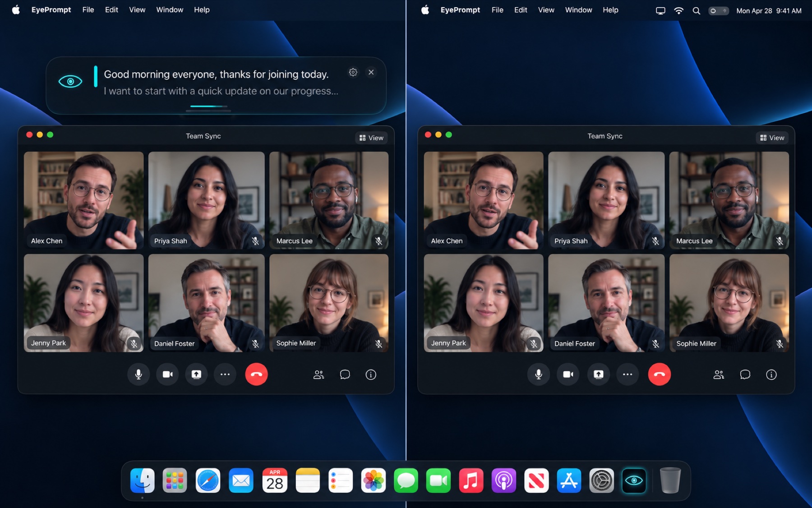Mute microphone in the left Team Sync window
Image resolution: width=812 pixels, height=508 pixels.
(x=138, y=374)
